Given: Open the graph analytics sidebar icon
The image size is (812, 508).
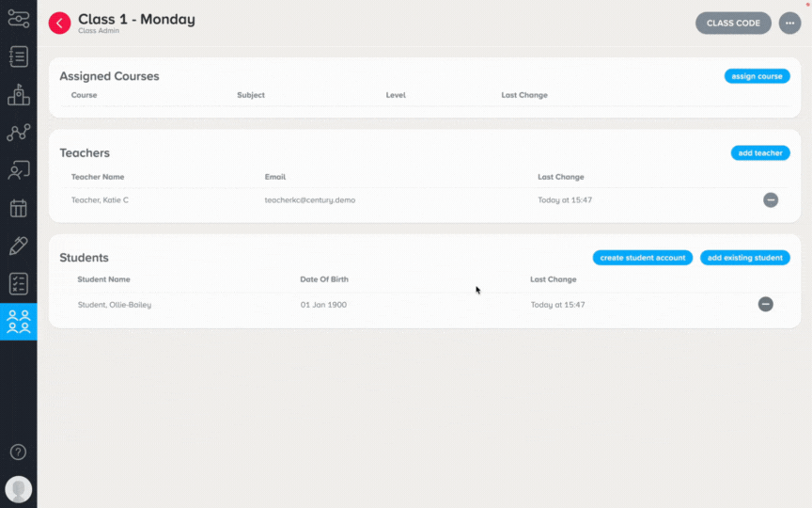Looking at the screenshot, I should click(19, 133).
